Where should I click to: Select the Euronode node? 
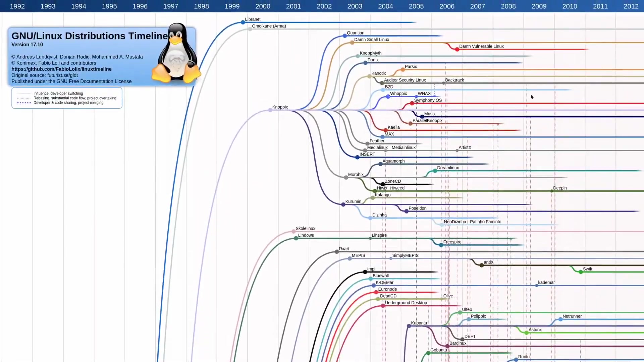click(376, 292)
